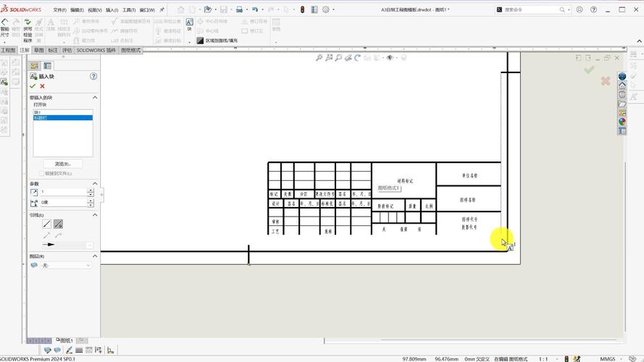The width and height of the screenshot is (644, 362).
Task: Cancel Insert Block with red X
Action: click(42, 86)
